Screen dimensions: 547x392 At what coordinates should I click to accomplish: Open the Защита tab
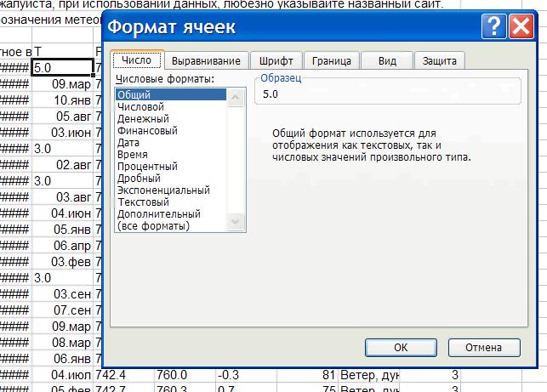440,60
